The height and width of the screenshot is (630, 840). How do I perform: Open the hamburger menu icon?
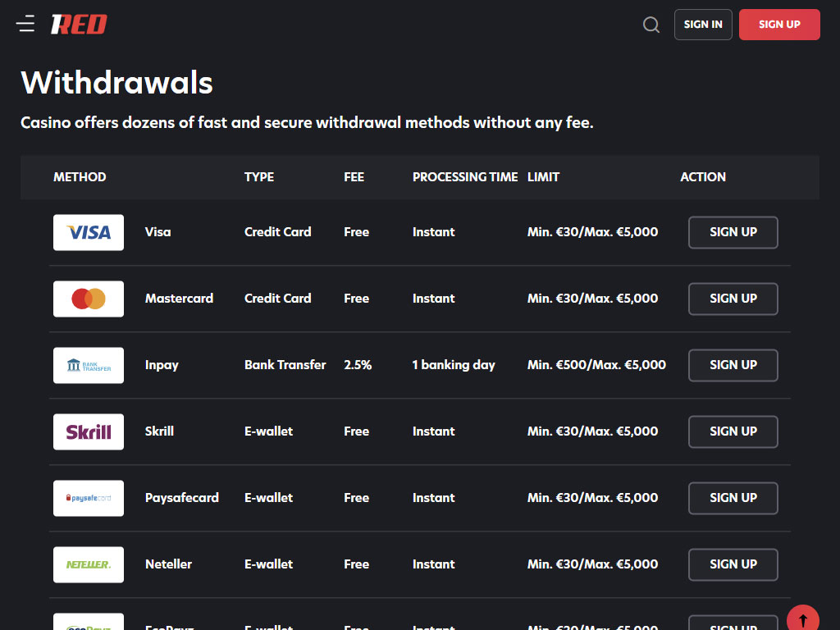pos(25,24)
